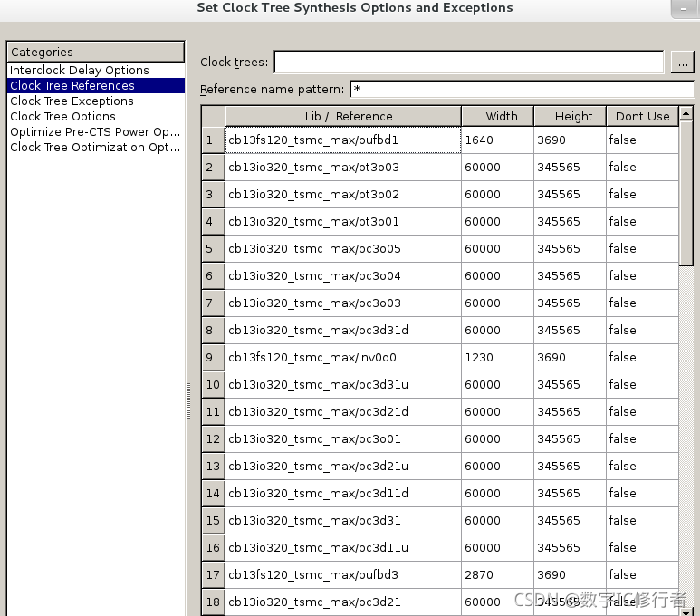This screenshot has width=700, height=616.
Task: Select cell cb13io320_tsmc_max/pc3d21 in row 18
Action: (x=343, y=602)
